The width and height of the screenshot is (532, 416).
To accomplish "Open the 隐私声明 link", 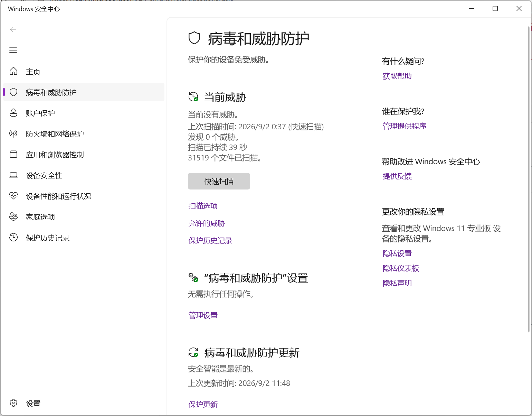I will click(397, 283).
